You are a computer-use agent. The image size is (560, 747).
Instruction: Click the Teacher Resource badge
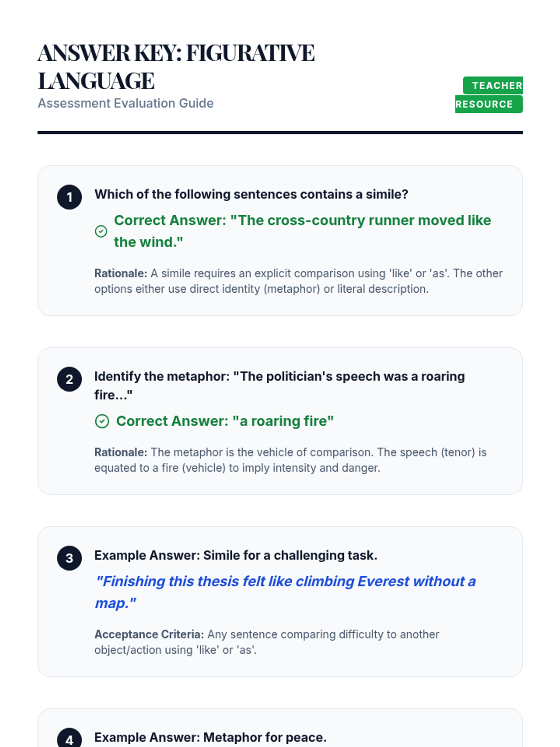click(489, 95)
